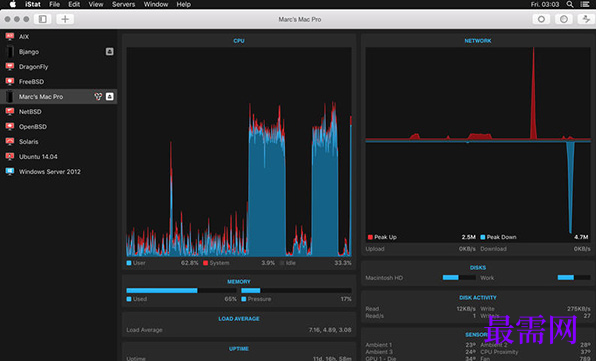Select the Ubuntu 14.04 server
This screenshot has height=361, width=596.
59,157
